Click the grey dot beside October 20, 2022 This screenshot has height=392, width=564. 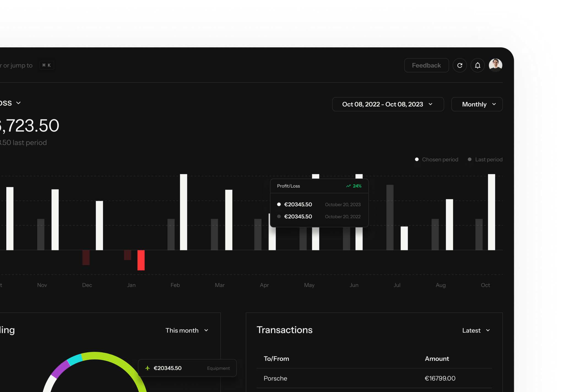[x=279, y=217]
